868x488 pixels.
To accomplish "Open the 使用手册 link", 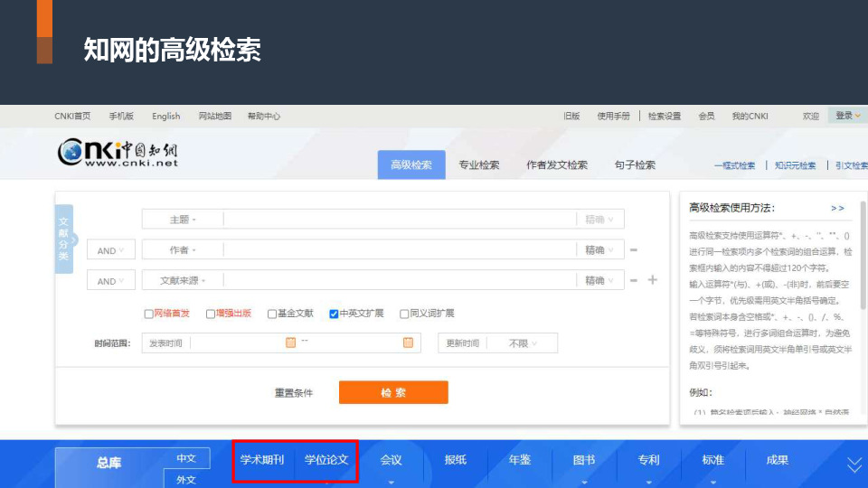I will [613, 117].
